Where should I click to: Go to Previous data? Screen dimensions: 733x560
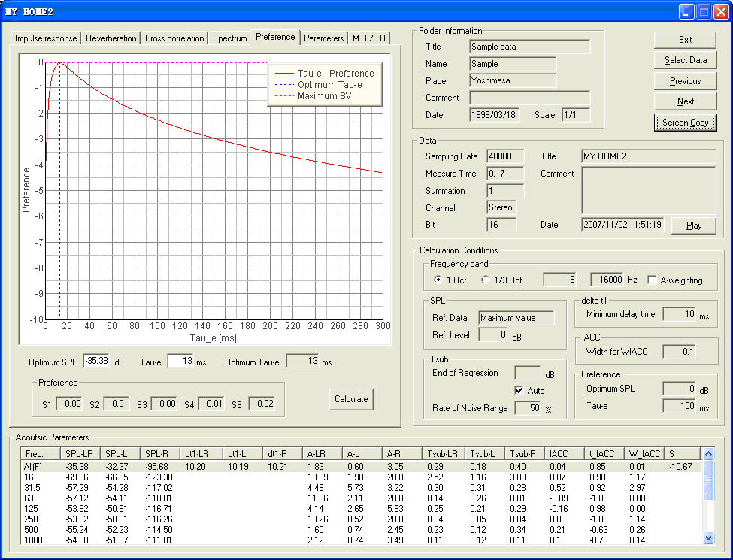tap(686, 81)
